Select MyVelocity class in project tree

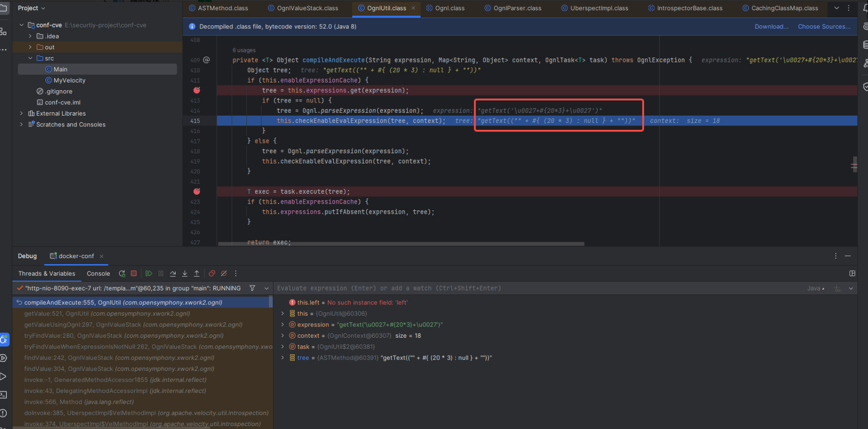(69, 81)
